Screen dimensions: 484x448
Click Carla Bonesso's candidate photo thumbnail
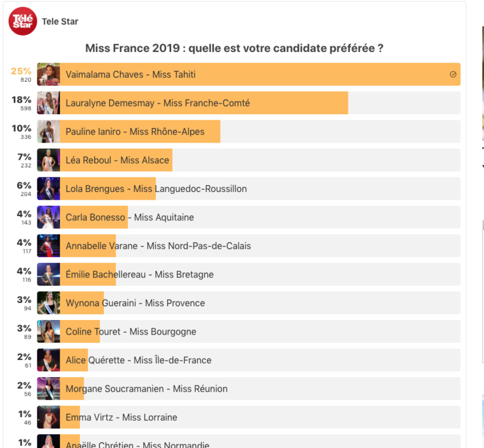(49, 217)
